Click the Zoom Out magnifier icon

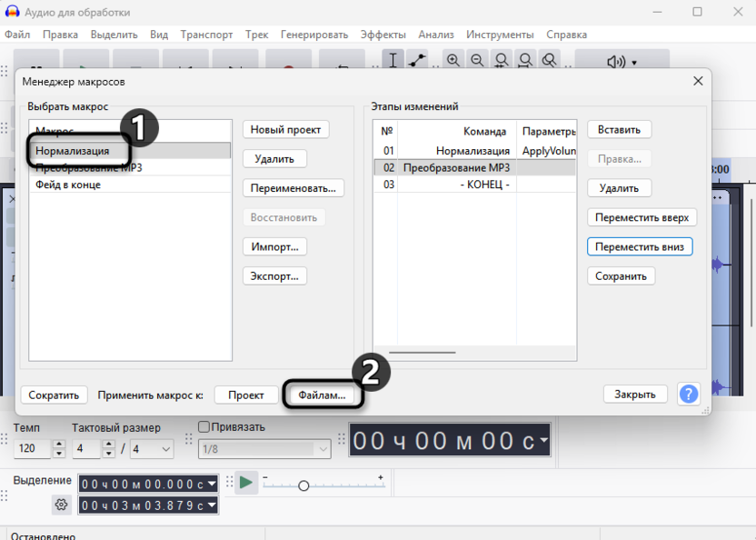point(477,61)
